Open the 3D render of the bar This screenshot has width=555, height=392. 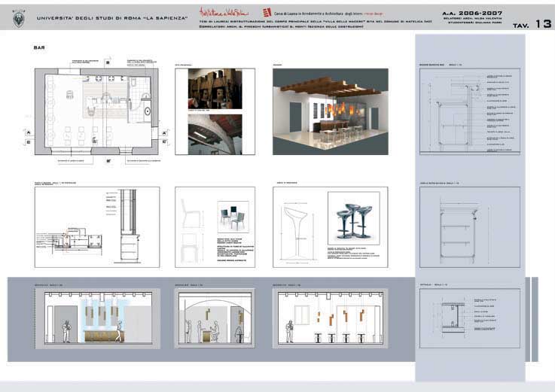point(330,111)
